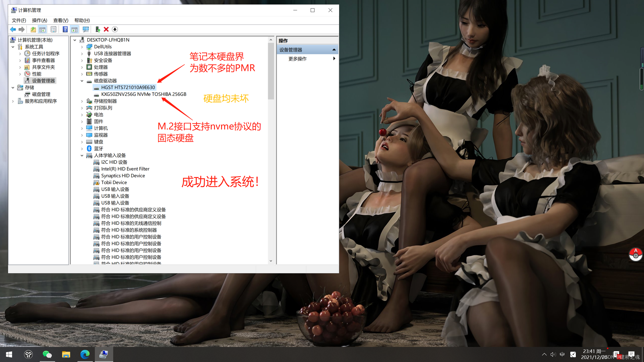Collapse the 人体学输入设备 node

[82, 155]
